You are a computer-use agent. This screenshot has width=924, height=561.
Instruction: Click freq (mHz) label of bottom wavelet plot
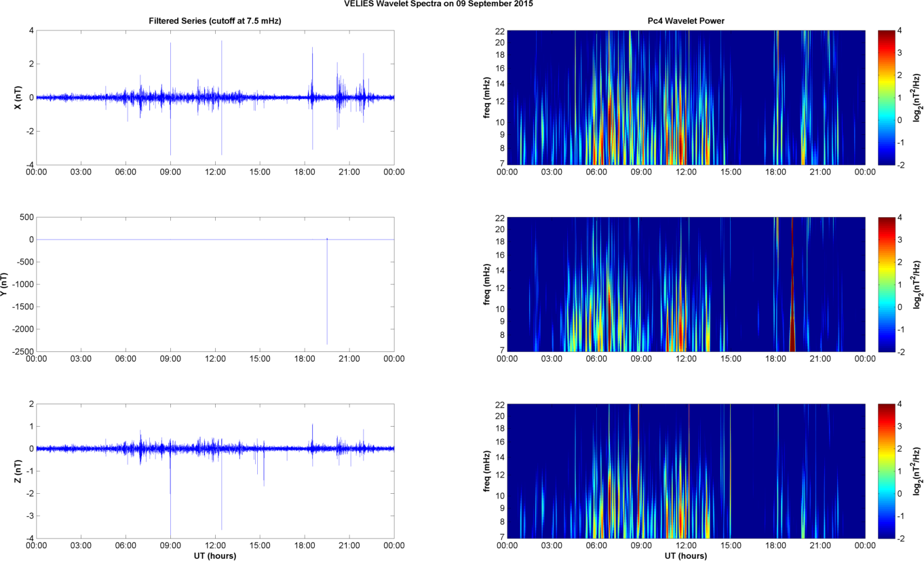[487, 471]
